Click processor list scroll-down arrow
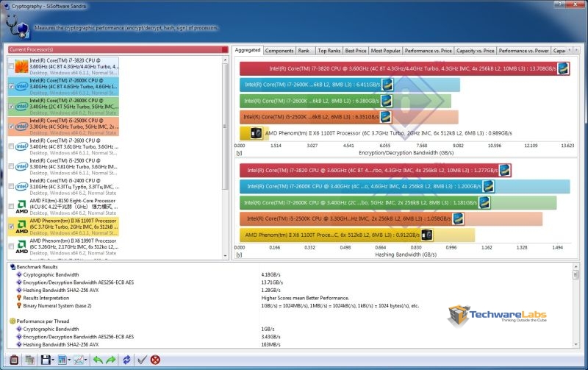The width and height of the screenshot is (588, 370). [226, 256]
